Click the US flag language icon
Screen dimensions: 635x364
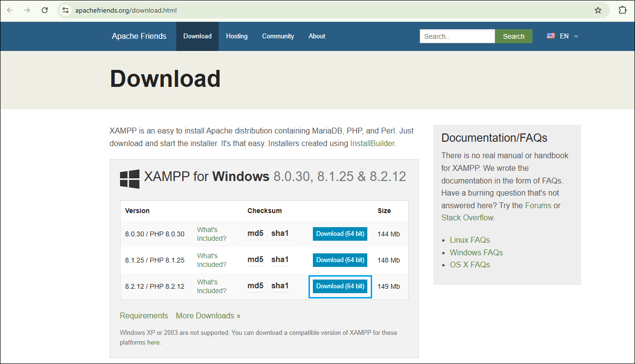click(x=551, y=36)
